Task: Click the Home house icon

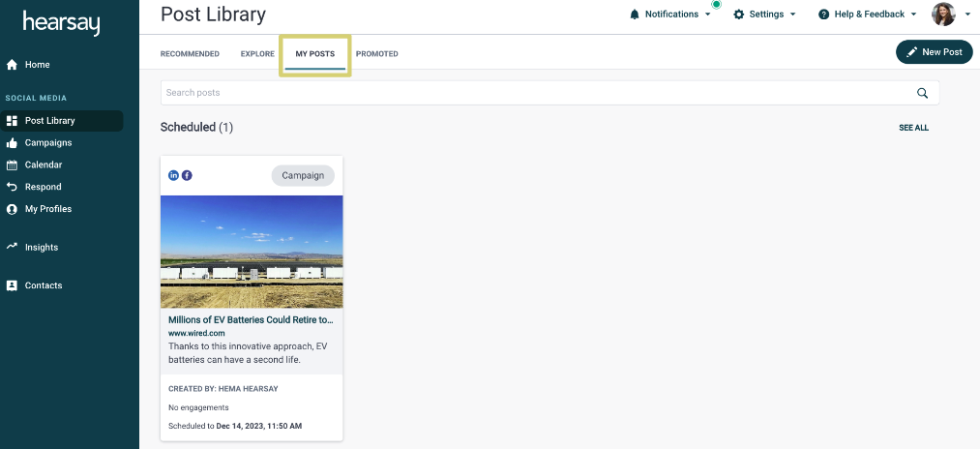Action: [12, 65]
